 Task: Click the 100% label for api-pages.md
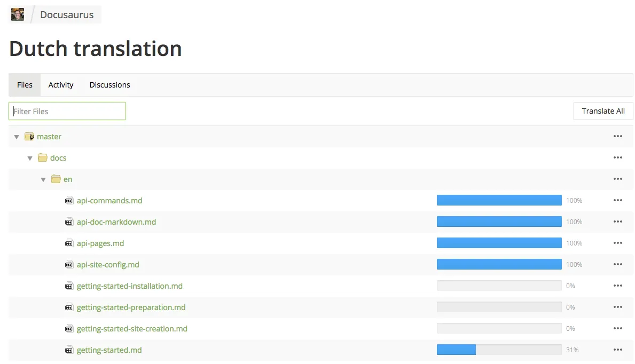coord(574,243)
